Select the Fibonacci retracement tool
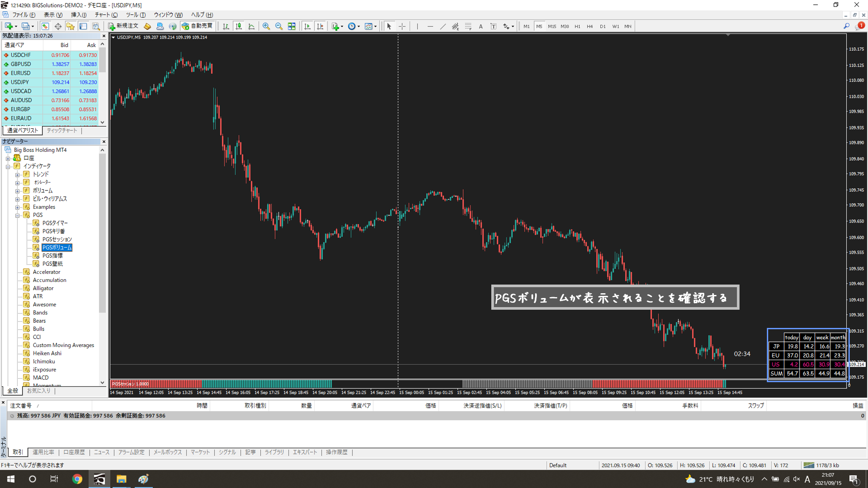This screenshot has width=868, height=488. coord(468,26)
